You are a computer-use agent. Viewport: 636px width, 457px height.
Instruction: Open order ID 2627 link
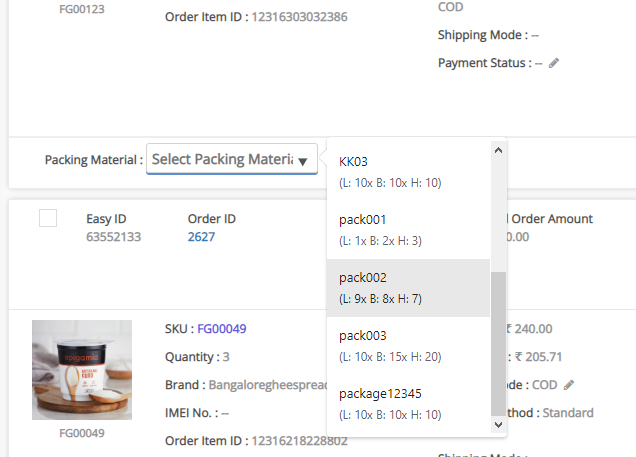pyautogui.click(x=201, y=237)
